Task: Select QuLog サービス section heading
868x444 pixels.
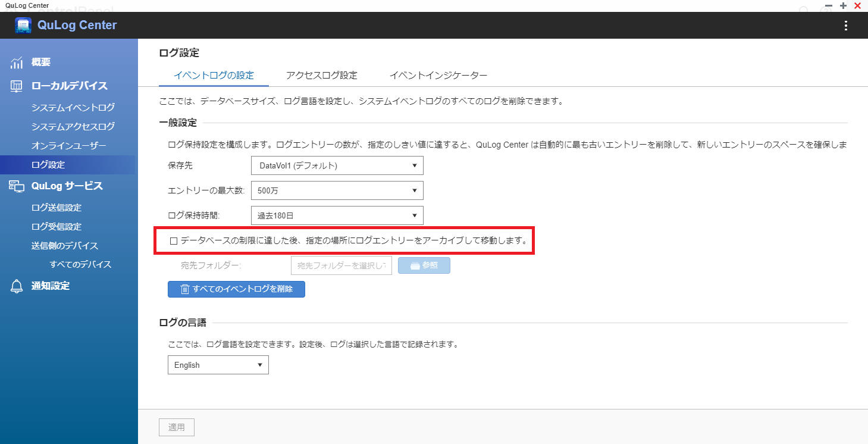Action: (67, 186)
